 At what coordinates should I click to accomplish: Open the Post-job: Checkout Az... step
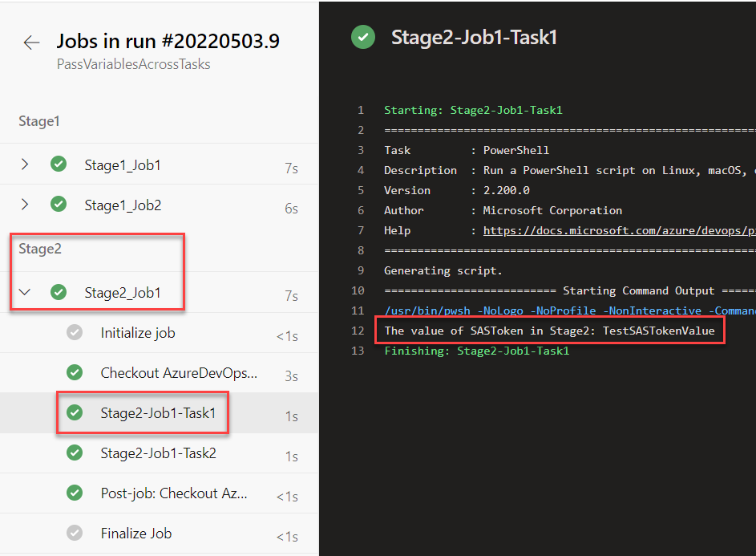coord(159,493)
